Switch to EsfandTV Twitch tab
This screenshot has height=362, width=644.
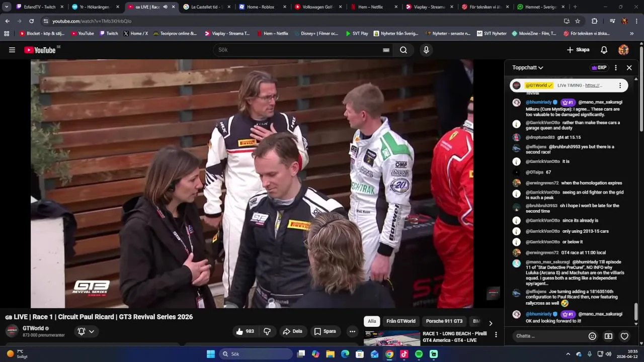(x=40, y=7)
